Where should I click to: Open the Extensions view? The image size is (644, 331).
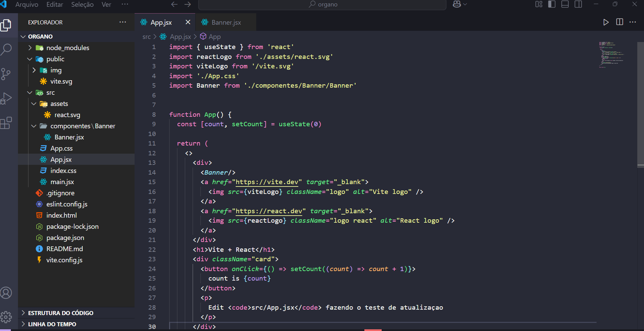click(x=6, y=123)
